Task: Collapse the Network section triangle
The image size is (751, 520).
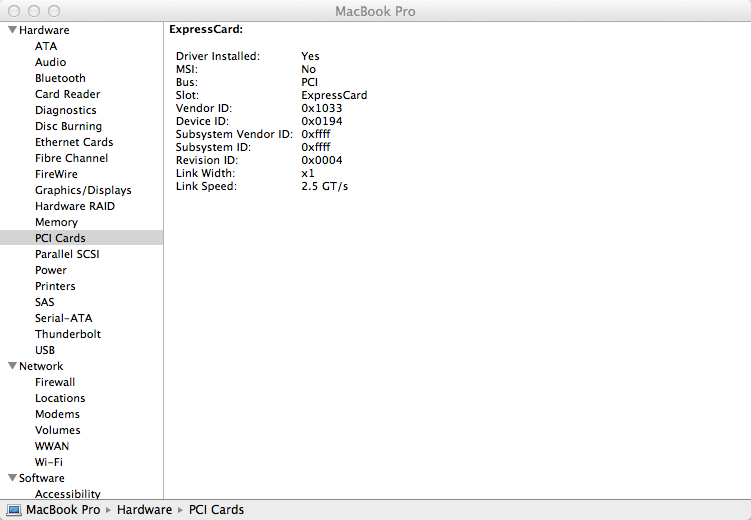Action: coord(12,366)
